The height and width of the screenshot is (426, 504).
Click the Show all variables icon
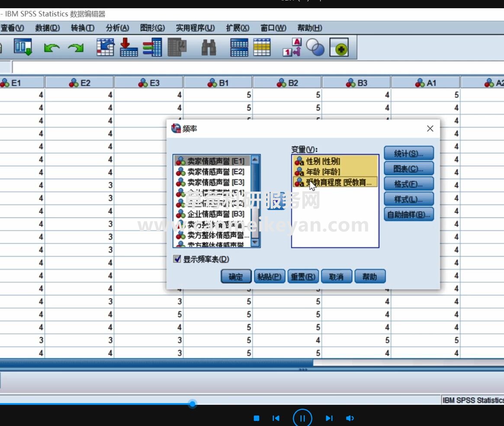(x=339, y=47)
